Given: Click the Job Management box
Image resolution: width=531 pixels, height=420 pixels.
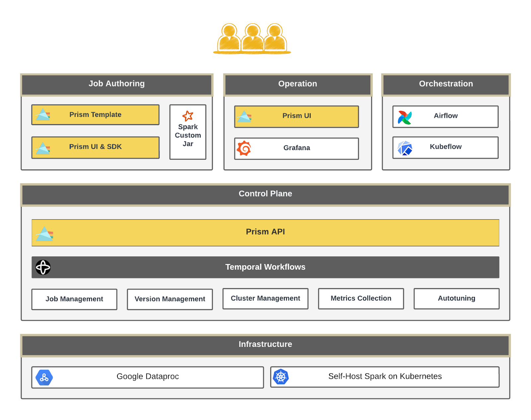Looking at the screenshot, I should tap(74, 299).
